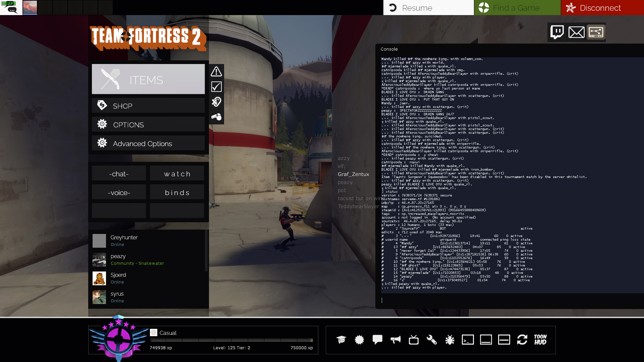Open the OPTIONS menu
The width and height of the screenshot is (644, 362).
(x=148, y=124)
